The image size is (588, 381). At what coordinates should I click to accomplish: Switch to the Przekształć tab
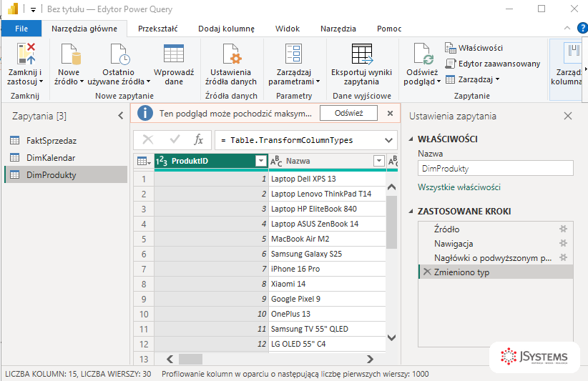(158, 29)
